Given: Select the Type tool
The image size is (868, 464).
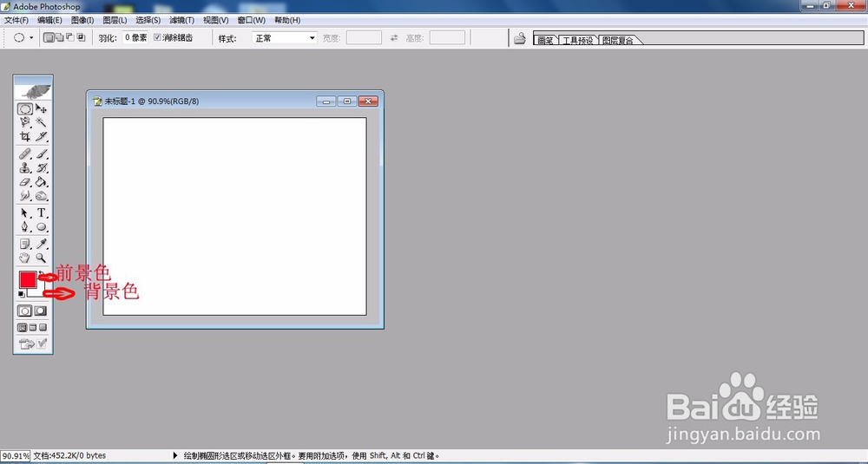Looking at the screenshot, I should click(41, 213).
